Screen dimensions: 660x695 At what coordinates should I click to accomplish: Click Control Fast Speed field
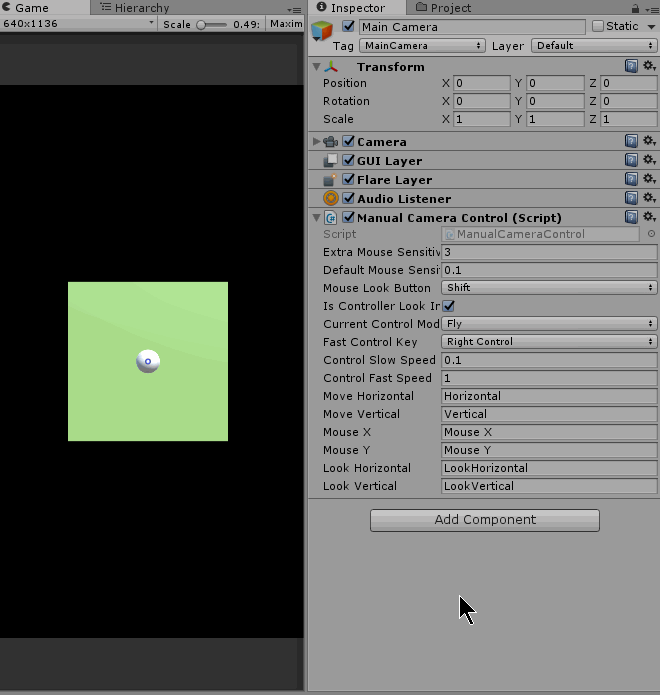tap(549, 378)
